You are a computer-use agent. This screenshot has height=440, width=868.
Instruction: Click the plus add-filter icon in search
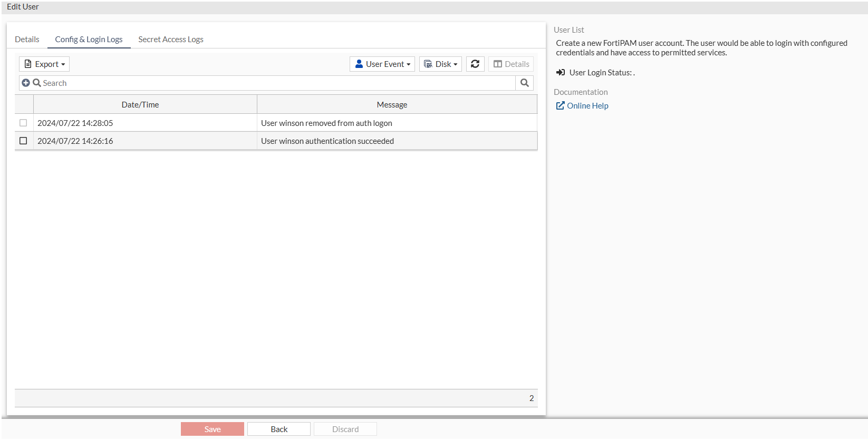click(26, 83)
